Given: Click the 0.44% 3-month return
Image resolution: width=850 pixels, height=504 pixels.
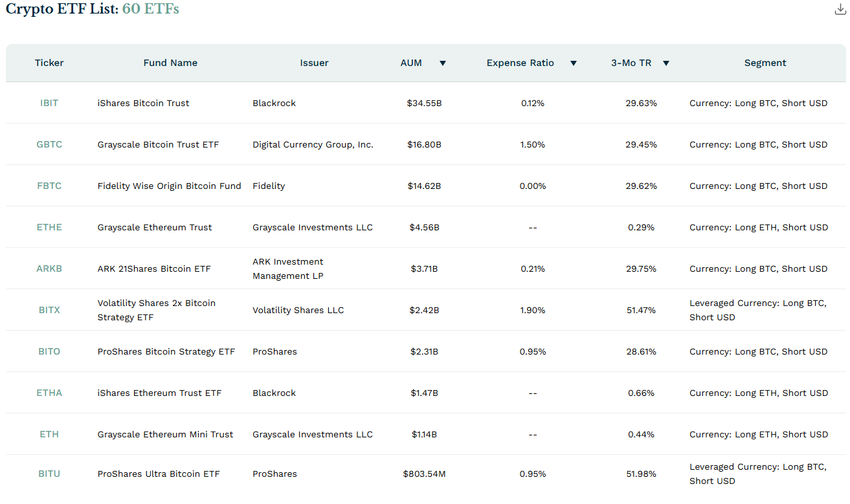Looking at the screenshot, I should 641,434.
